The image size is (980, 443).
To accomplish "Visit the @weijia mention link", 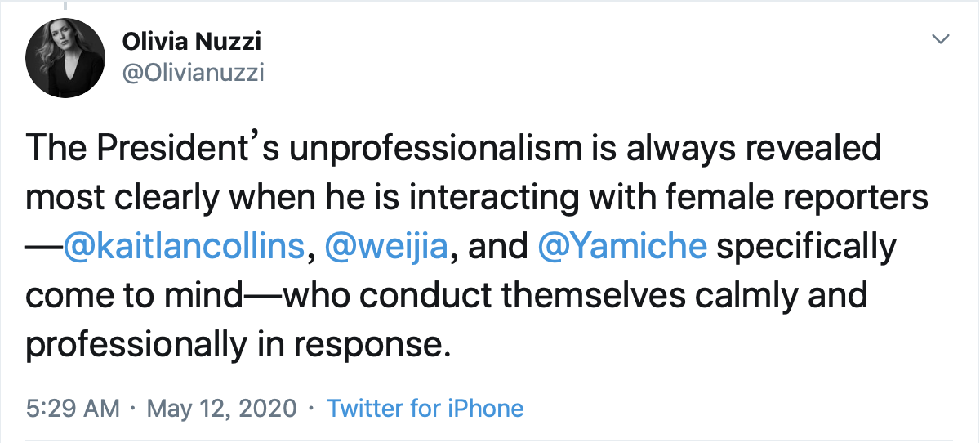I will [x=385, y=247].
